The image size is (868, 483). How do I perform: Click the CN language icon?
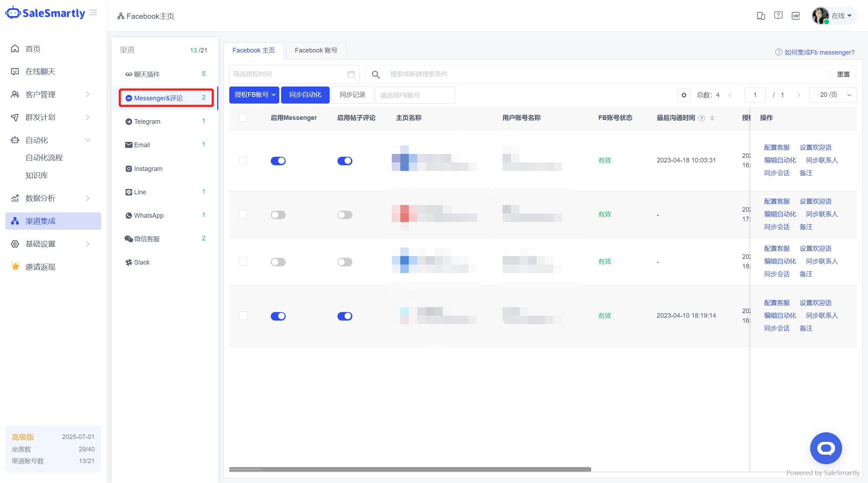(796, 16)
